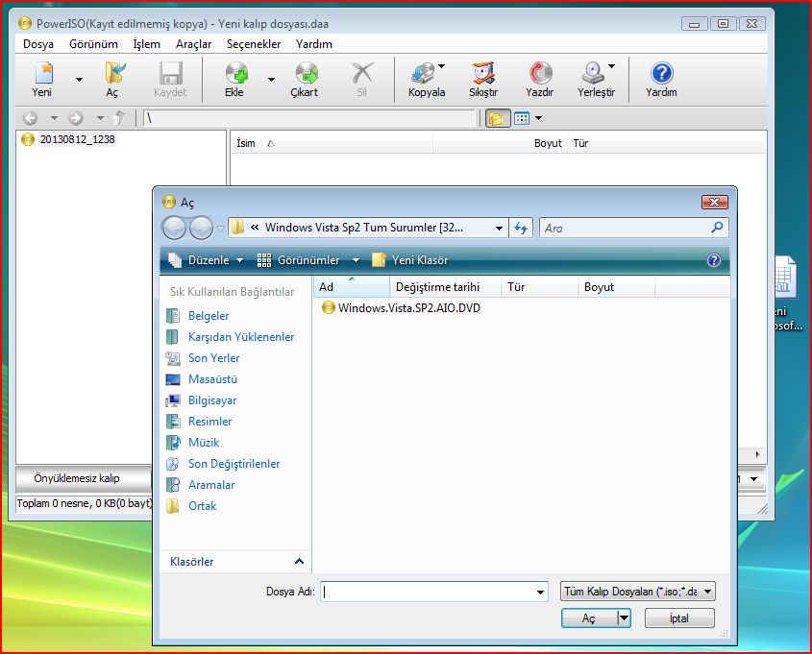Click the Sıkıştır (Compress) toolbar icon
This screenshot has height=654, width=812.
coord(483,75)
